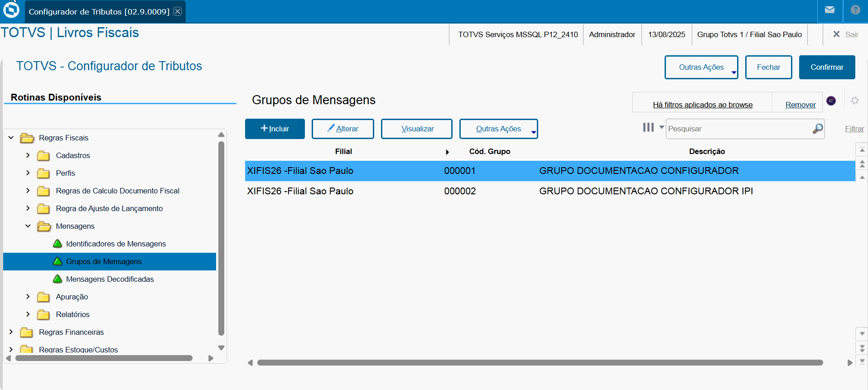The image size is (868, 390).
Task: Open 'Há filtros aplicados ao browse' link
Action: coord(703,105)
